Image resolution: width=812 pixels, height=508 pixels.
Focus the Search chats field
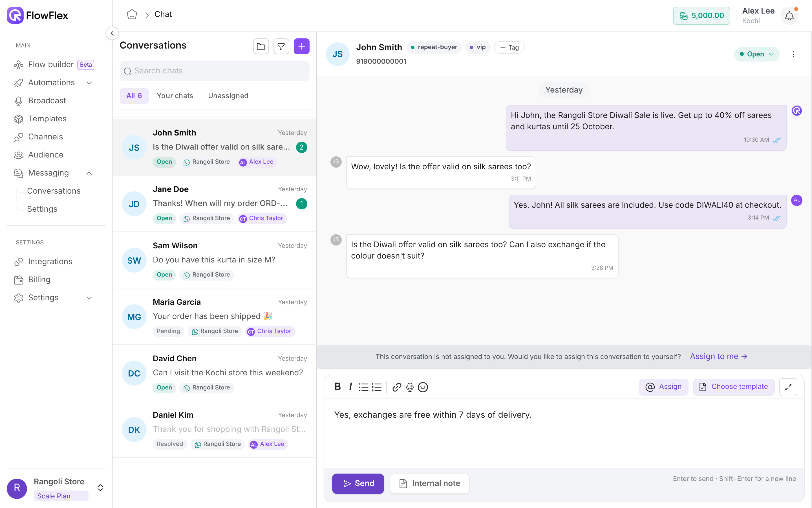click(x=214, y=71)
